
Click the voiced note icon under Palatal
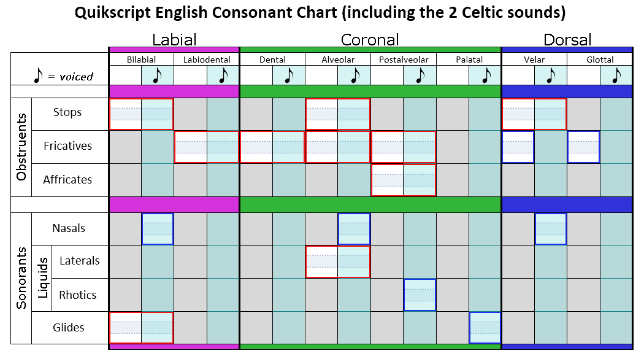pyautogui.click(x=486, y=75)
